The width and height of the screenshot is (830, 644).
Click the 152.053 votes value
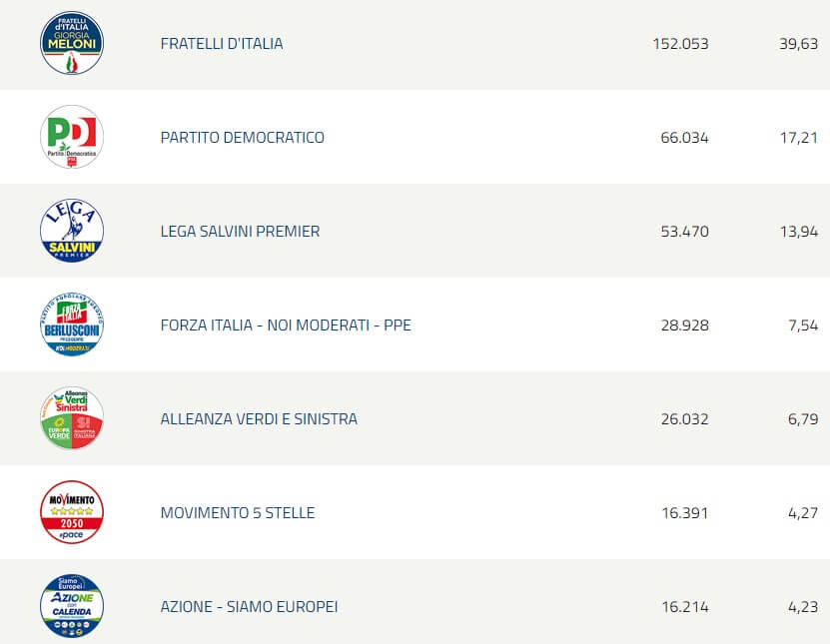(679, 44)
